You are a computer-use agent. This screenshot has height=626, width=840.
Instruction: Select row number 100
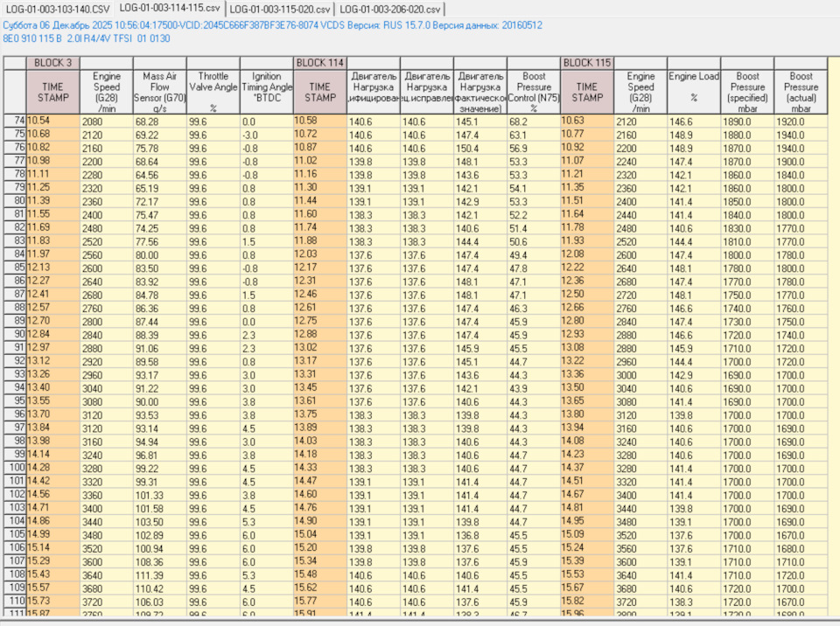(15, 468)
